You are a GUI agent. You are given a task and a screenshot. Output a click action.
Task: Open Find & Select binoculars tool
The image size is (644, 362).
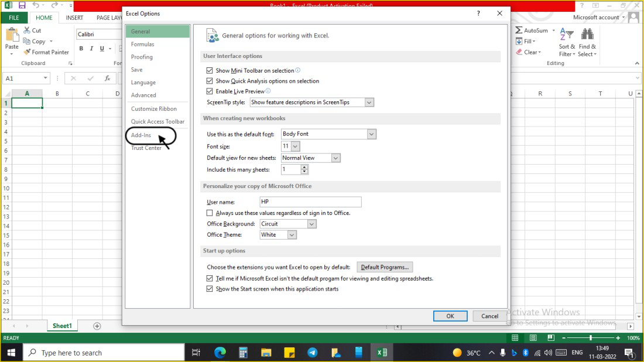[587, 43]
